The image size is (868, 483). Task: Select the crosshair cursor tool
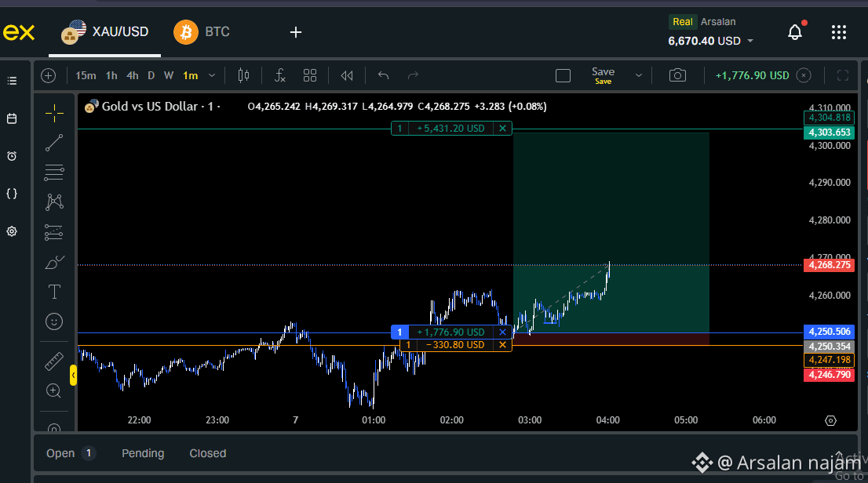(54, 114)
